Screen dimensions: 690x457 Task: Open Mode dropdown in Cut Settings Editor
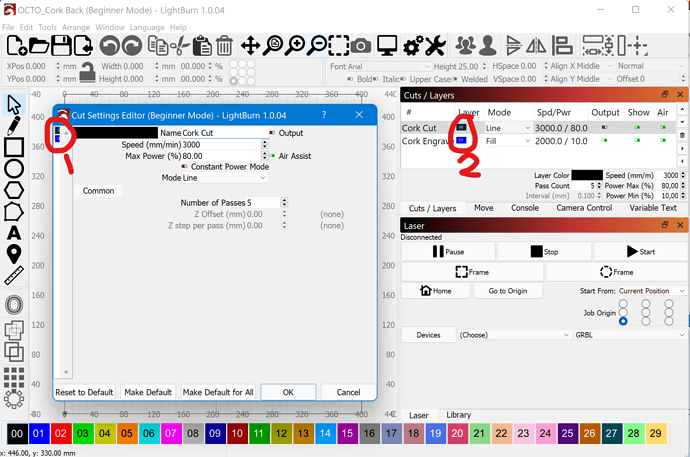225,178
